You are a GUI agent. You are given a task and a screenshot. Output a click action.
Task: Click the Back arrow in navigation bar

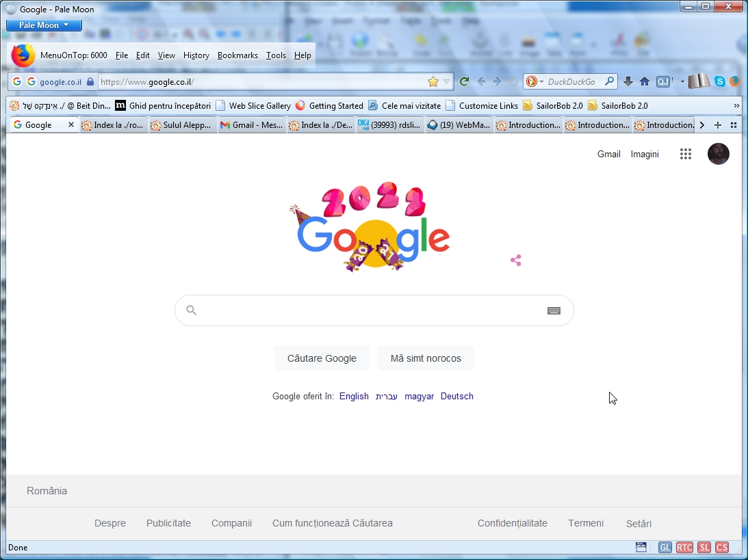(481, 81)
